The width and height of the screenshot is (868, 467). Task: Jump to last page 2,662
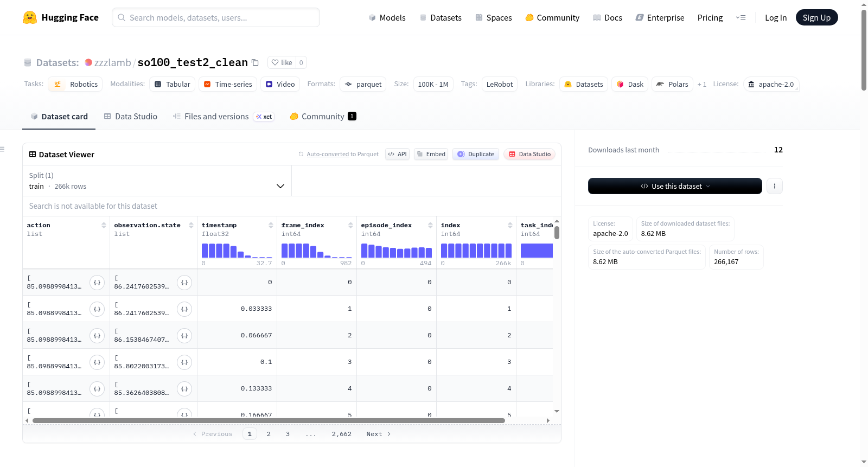tap(342, 434)
